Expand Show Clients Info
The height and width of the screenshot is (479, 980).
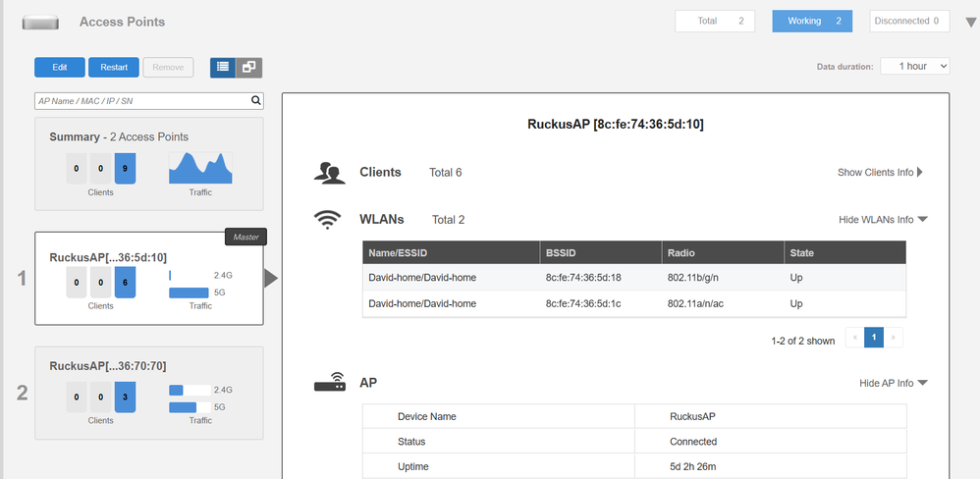pyautogui.click(x=880, y=173)
